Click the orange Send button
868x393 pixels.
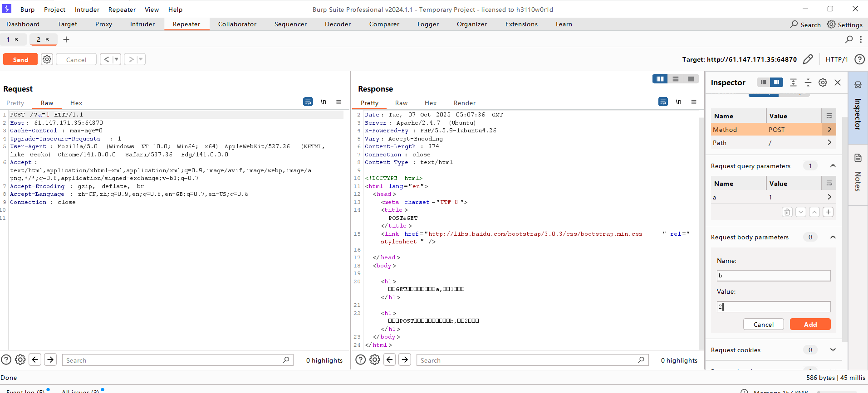click(x=20, y=59)
